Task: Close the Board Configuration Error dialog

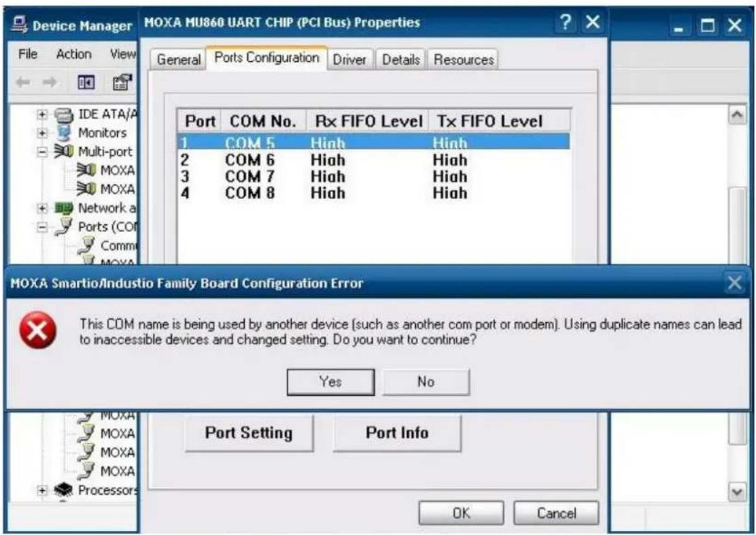Action: click(x=734, y=283)
